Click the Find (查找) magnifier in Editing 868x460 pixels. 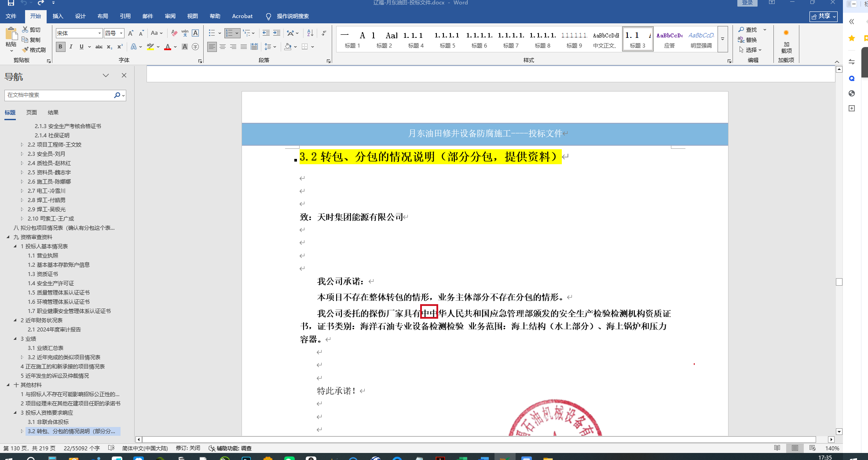[x=747, y=29]
